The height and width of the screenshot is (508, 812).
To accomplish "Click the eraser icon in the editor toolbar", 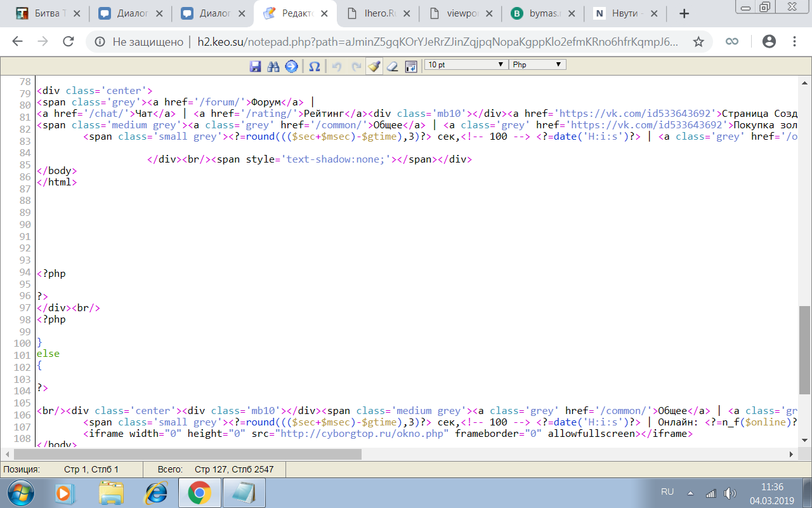I will (x=392, y=66).
